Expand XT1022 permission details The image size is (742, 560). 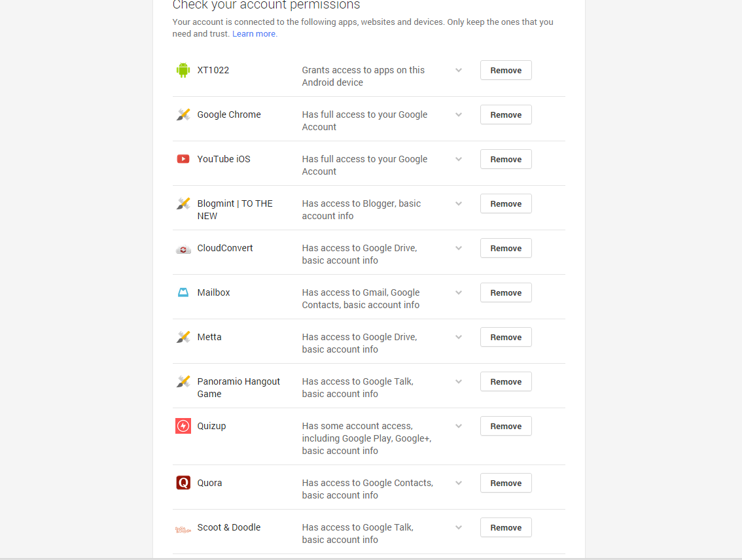pos(459,70)
